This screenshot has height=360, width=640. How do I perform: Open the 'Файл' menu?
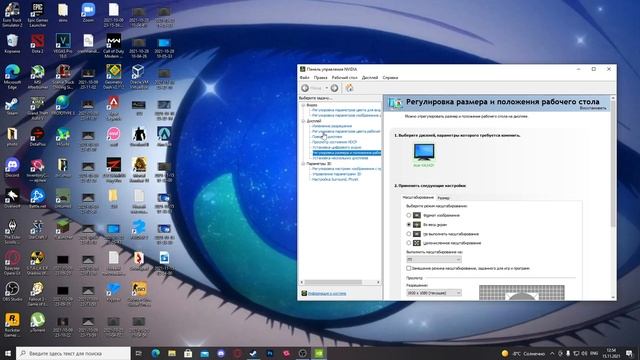[304, 78]
